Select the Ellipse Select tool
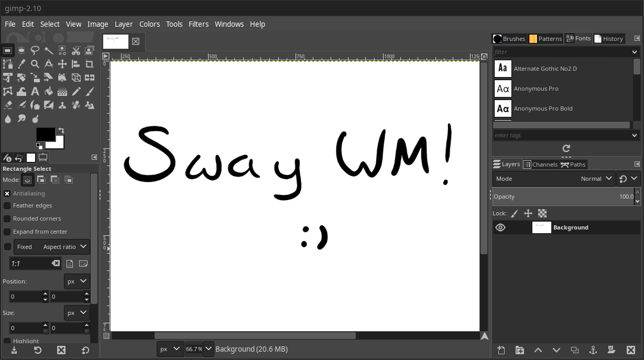 click(x=21, y=50)
